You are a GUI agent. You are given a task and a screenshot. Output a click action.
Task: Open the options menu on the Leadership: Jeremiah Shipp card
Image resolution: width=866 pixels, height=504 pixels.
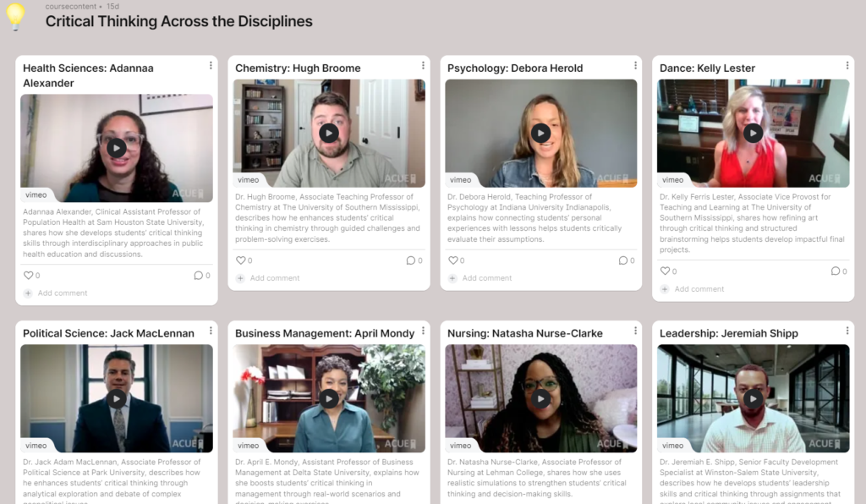[x=847, y=330]
